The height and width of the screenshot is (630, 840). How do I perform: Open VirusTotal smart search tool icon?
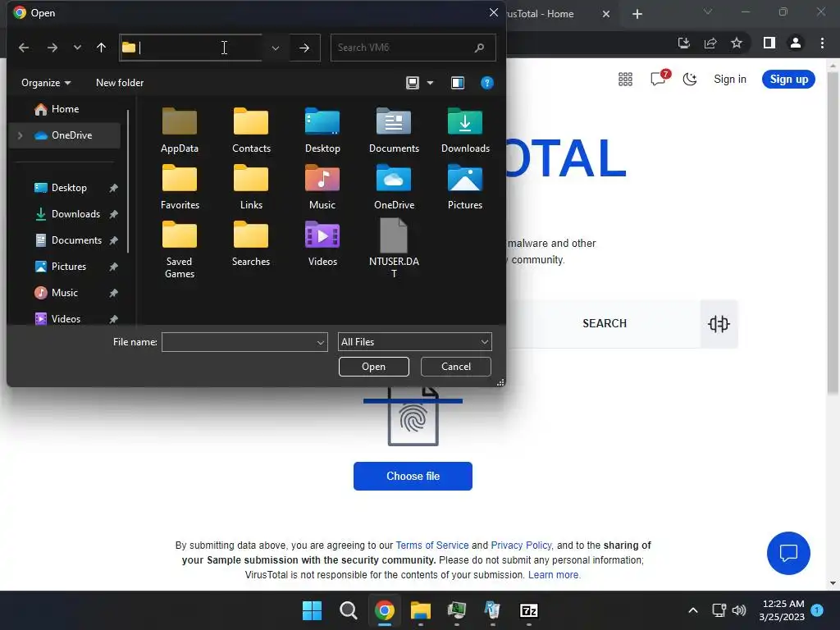(719, 323)
